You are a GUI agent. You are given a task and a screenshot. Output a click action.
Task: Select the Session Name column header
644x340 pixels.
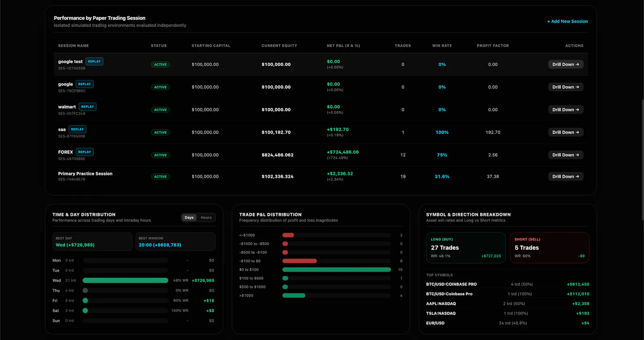(x=73, y=46)
